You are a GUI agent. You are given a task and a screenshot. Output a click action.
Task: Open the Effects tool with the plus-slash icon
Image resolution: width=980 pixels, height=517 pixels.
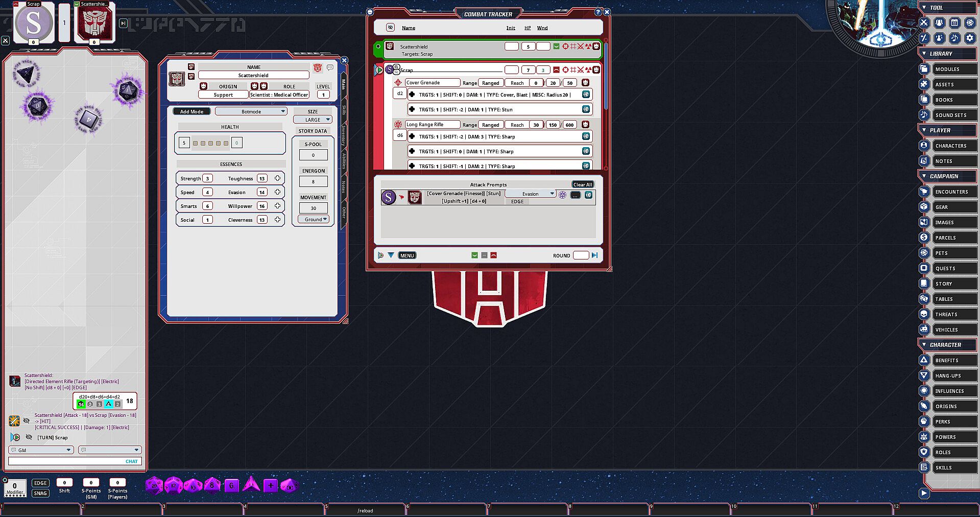[x=924, y=38]
